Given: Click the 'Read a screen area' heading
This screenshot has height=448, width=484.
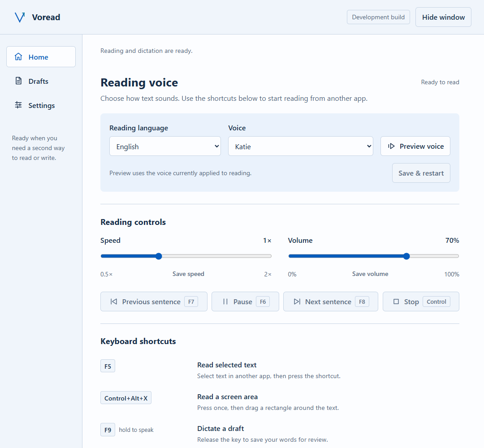Looking at the screenshot, I should (228, 396).
